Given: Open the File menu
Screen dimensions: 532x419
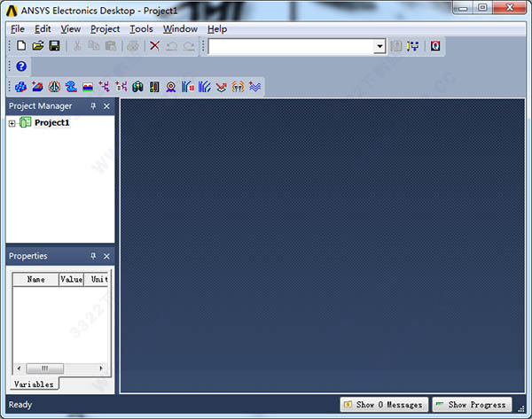Looking at the screenshot, I should coord(18,29).
